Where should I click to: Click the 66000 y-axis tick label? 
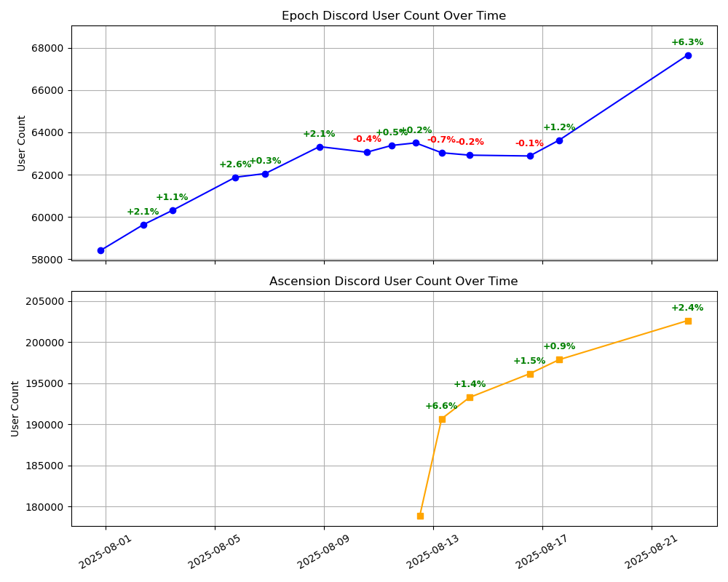pyautogui.click(x=47, y=90)
